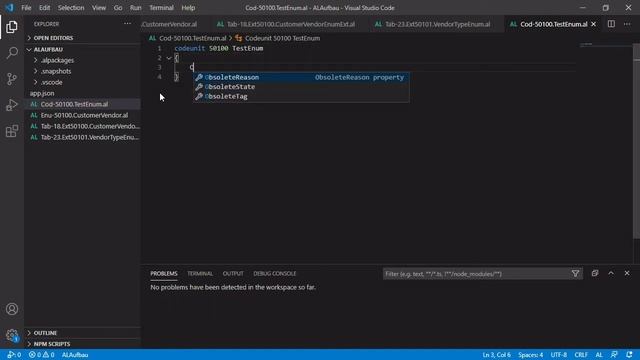Open editor more actions ellipsis
Image resolution: width=640 pixels, height=360 pixels.
click(x=627, y=24)
